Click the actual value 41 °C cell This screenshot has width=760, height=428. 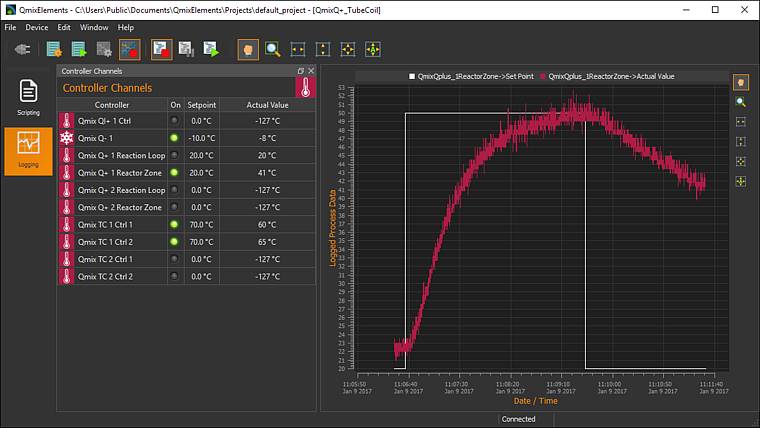267,173
